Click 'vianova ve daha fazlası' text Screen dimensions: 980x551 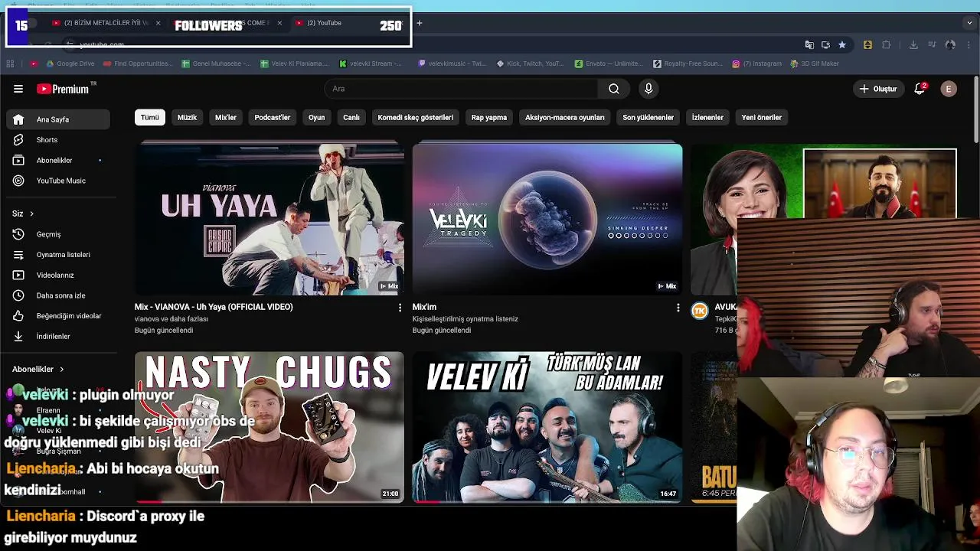pyautogui.click(x=171, y=319)
